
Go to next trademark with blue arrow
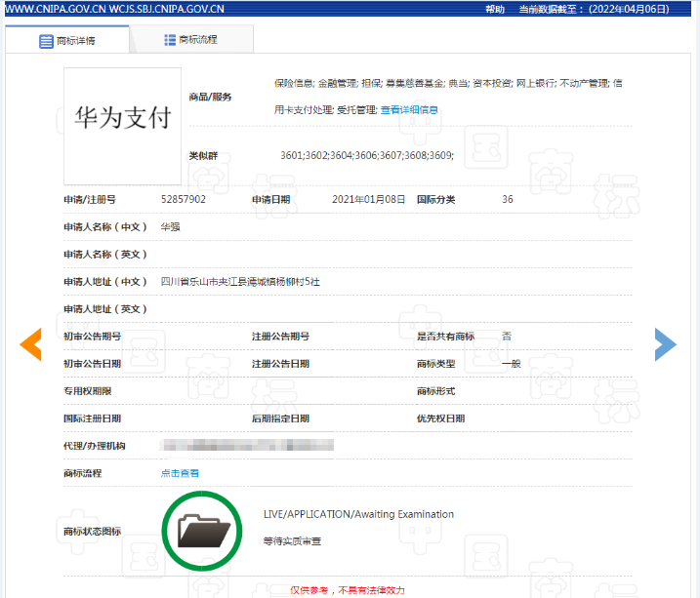point(666,344)
